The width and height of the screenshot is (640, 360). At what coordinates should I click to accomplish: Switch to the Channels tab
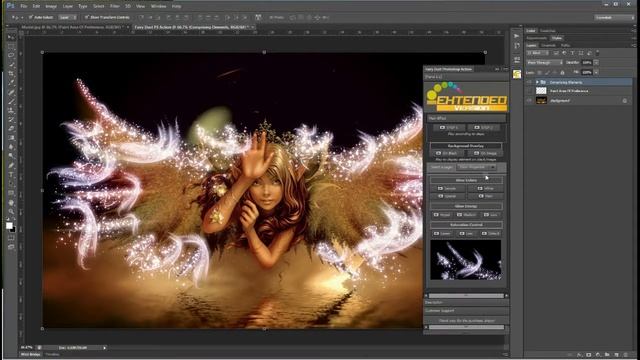(549, 45)
